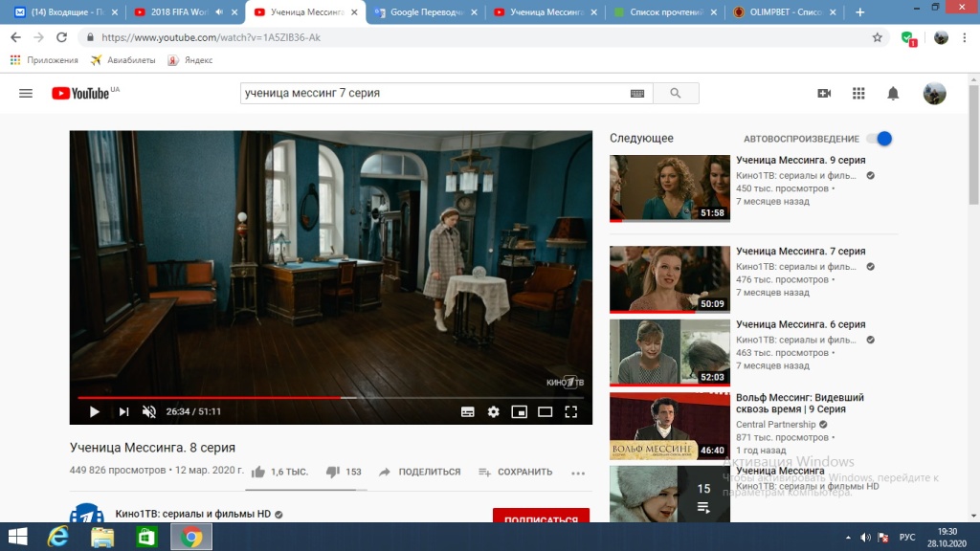Screen dimensions: 980x551
Task: Launch Internet Explorer from taskbar
Action: 57,537
